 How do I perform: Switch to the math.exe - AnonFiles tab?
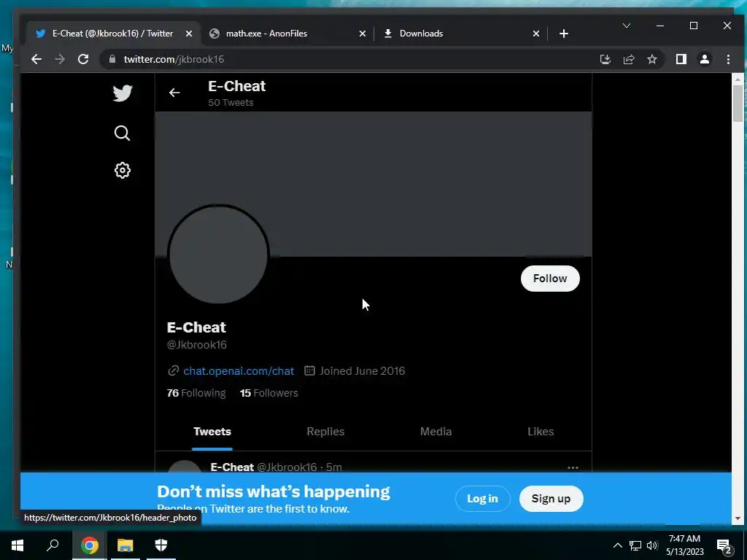point(287,34)
